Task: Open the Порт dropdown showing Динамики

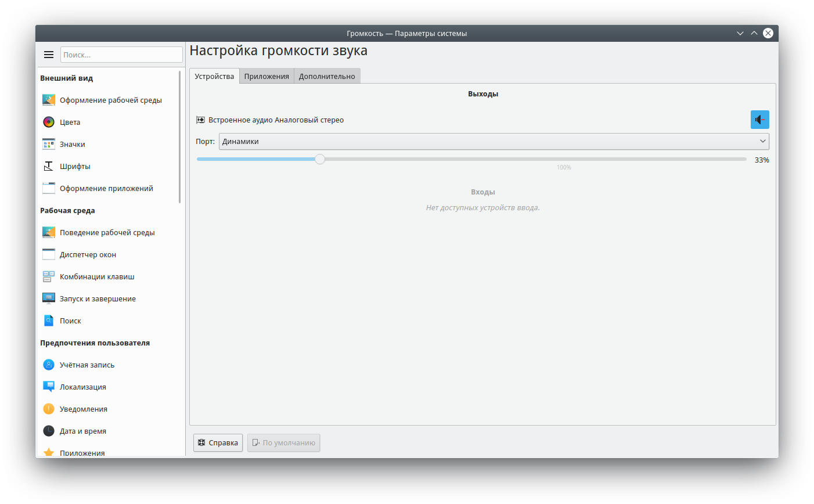Action: (494, 141)
